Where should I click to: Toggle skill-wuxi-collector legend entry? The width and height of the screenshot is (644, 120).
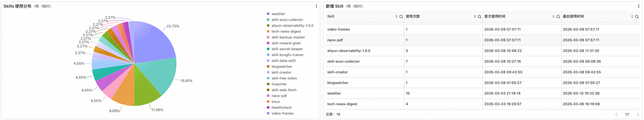pos(287,20)
